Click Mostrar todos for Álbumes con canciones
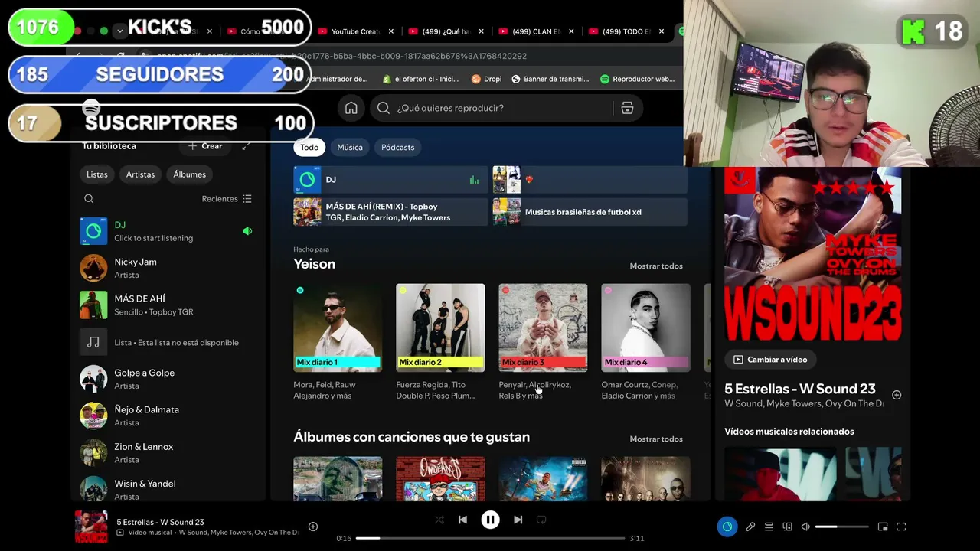 656,439
